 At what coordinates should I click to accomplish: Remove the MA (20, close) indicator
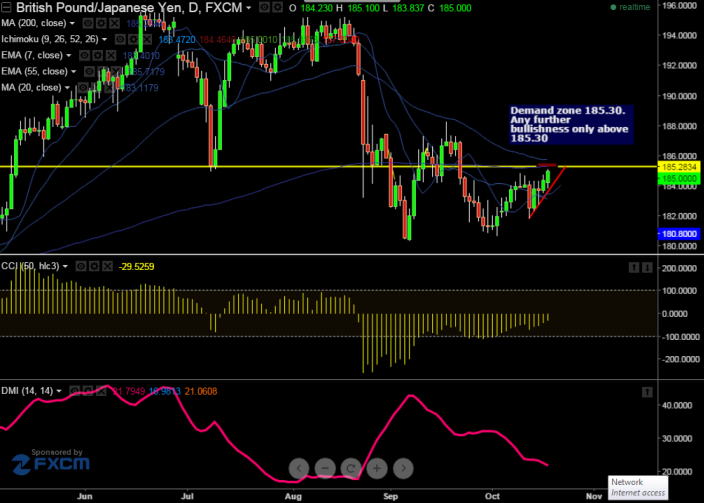click(x=108, y=88)
